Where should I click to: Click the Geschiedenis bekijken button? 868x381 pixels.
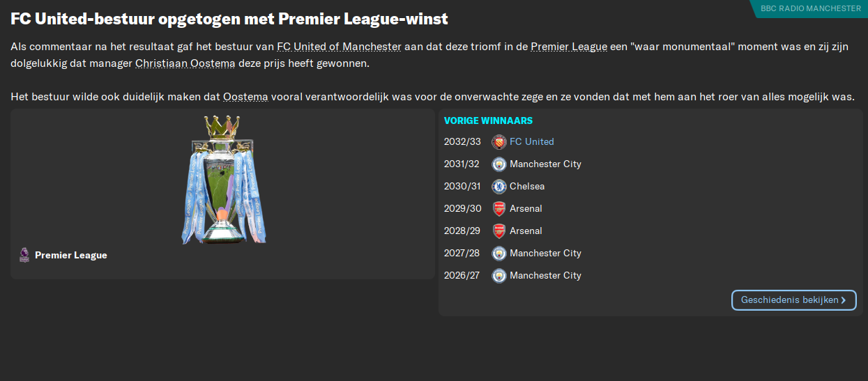coord(793,300)
